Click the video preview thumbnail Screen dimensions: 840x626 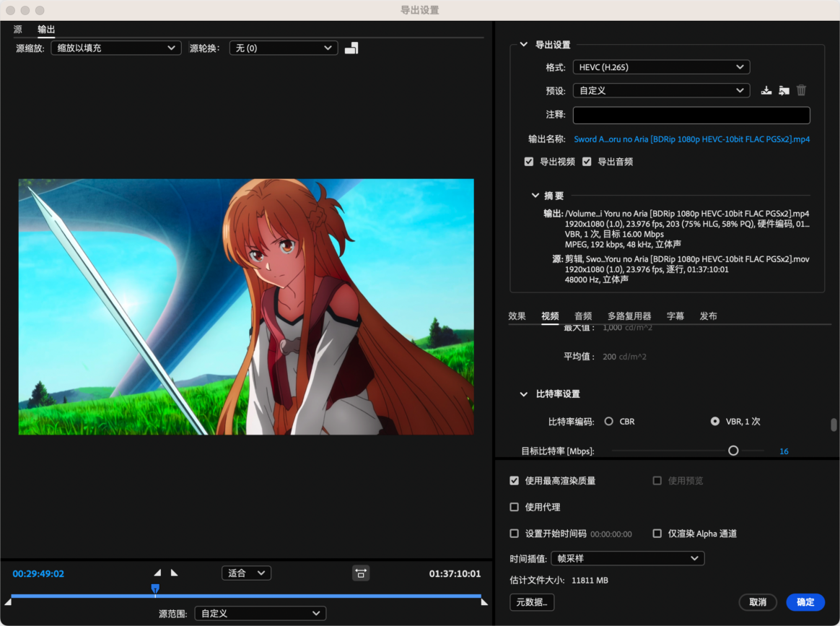coord(246,307)
